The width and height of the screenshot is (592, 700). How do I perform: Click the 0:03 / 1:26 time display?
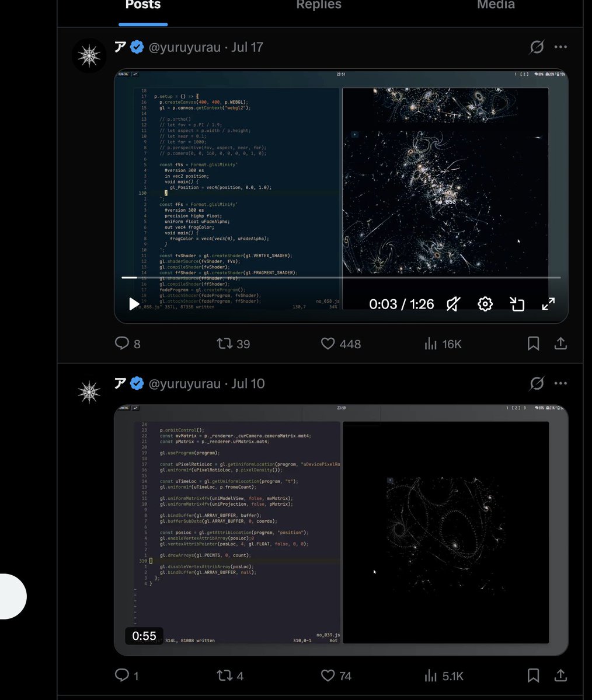coord(402,304)
